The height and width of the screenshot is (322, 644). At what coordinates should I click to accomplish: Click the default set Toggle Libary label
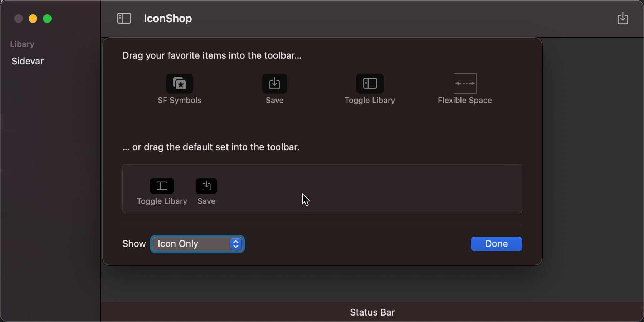coord(162,201)
